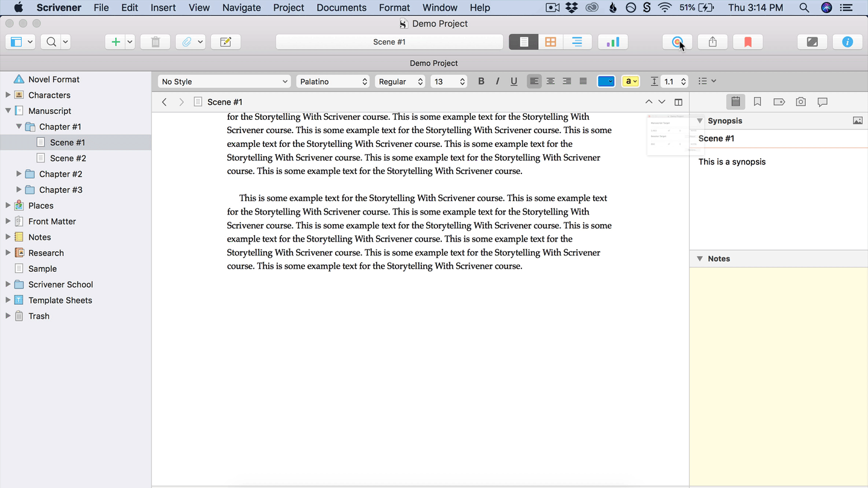The image size is (868, 488).
Task: Jump to previous document up arrow
Action: point(649,102)
